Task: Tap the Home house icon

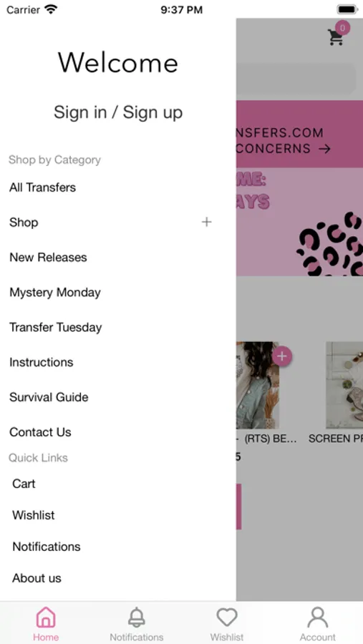Action: click(x=46, y=618)
